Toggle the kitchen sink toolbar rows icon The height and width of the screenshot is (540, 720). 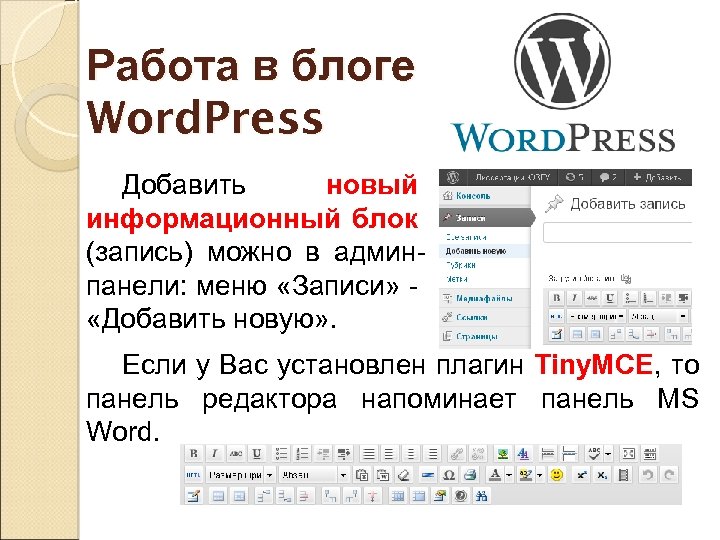[649, 454]
